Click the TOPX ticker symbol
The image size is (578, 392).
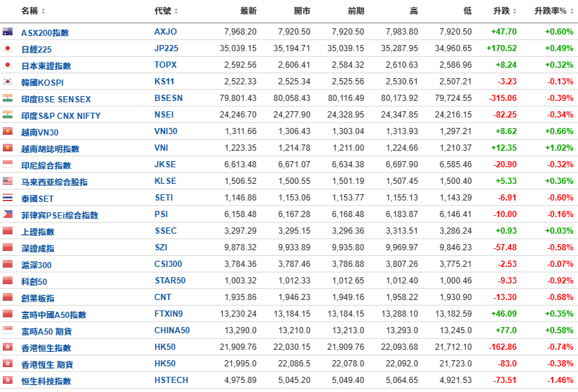click(165, 65)
